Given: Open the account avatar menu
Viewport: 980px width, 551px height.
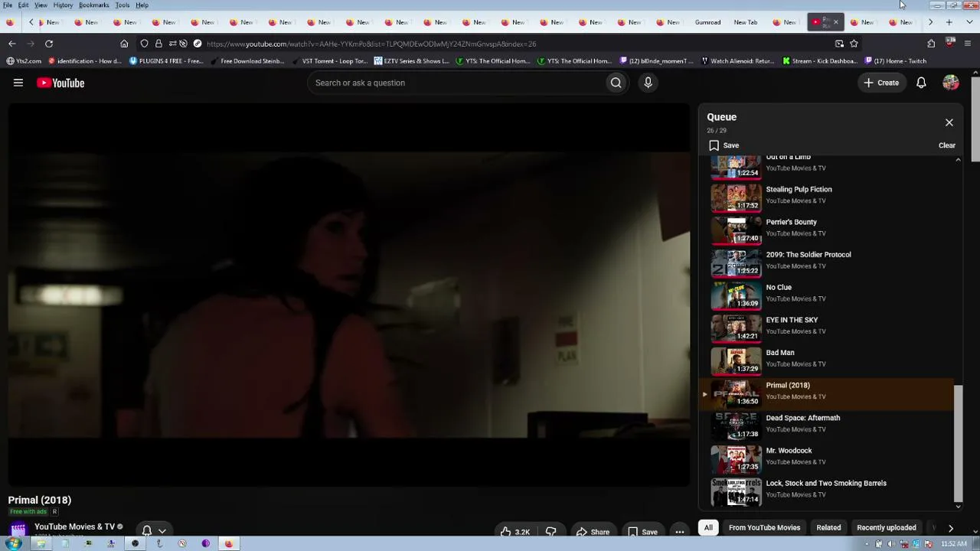Looking at the screenshot, I should coord(951,83).
